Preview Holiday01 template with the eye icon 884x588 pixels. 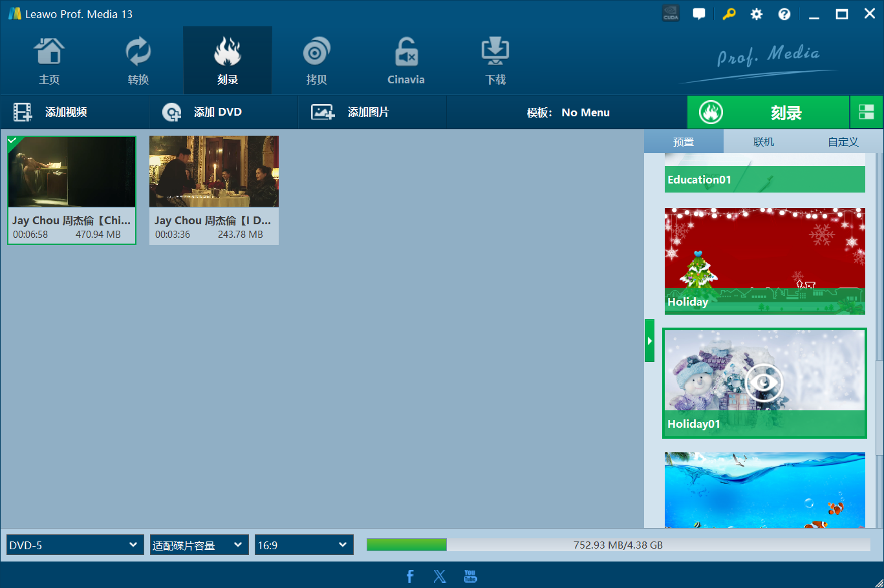764,383
